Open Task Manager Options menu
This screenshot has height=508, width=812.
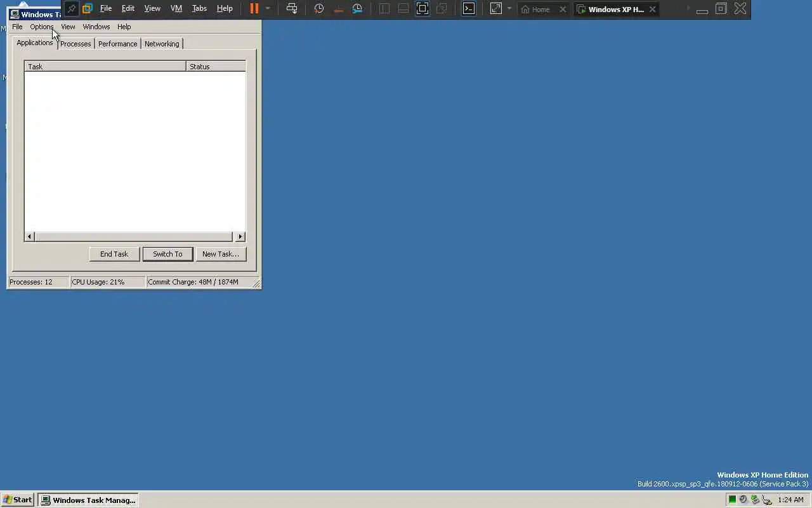(42, 27)
